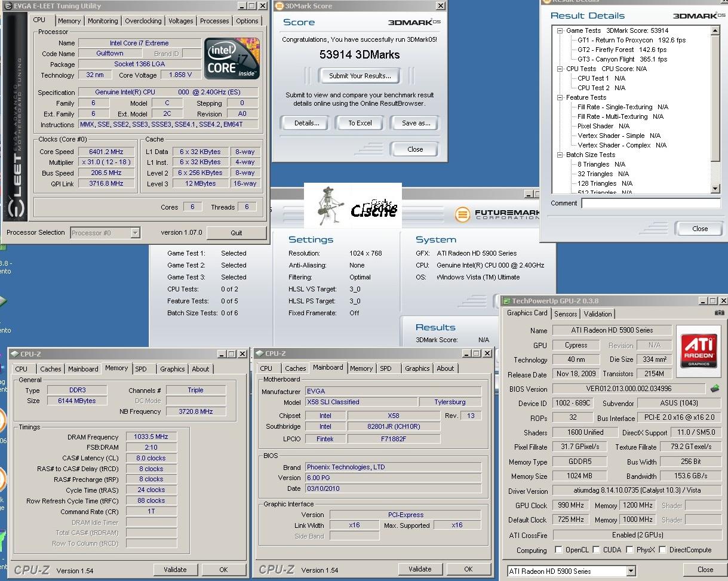Click the skeleton guitarist image
The width and height of the screenshot is (728, 581).
[x=330, y=205]
